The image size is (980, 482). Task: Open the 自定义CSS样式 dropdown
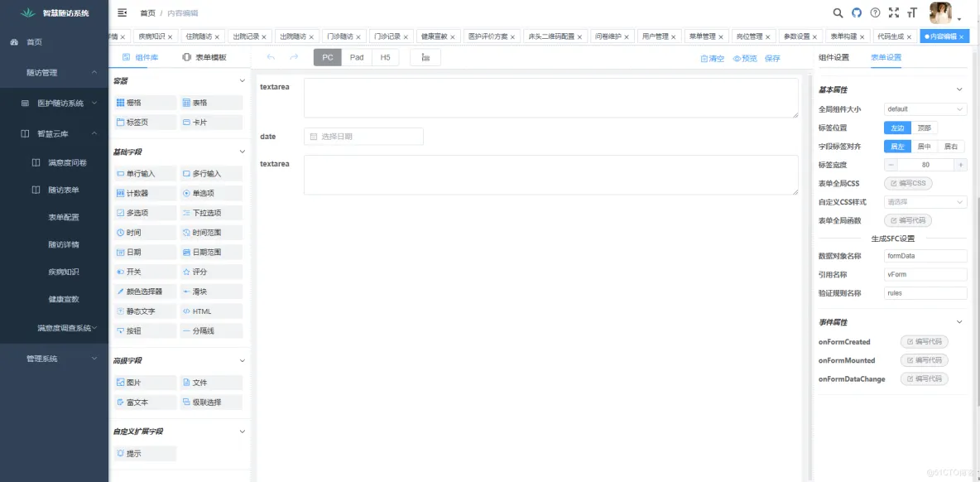925,202
